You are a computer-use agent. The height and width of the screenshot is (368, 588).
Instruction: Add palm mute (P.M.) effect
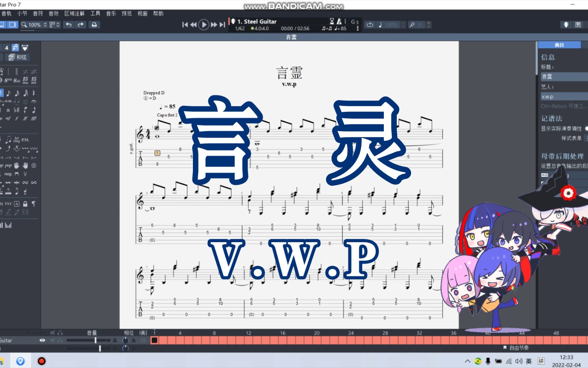tap(25, 140)
